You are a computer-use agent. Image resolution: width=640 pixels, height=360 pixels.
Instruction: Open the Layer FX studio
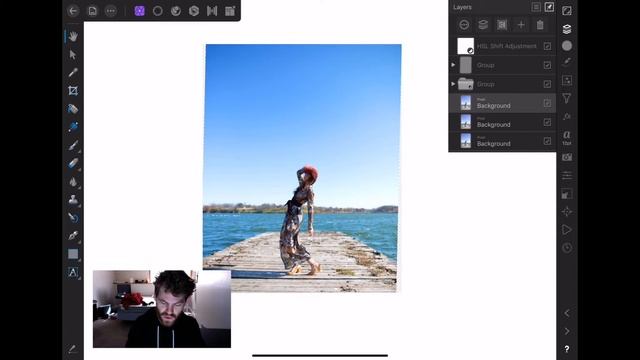tap(567, 117)
